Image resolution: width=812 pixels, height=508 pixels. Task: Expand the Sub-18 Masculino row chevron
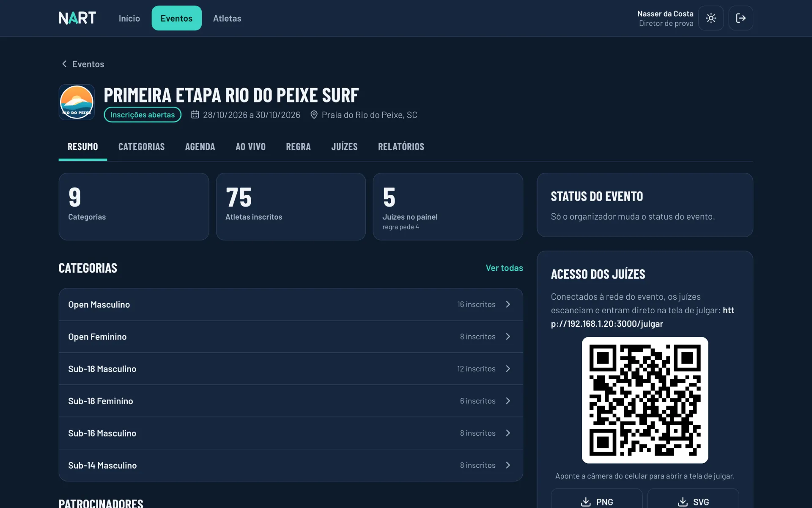pos(508,369)
